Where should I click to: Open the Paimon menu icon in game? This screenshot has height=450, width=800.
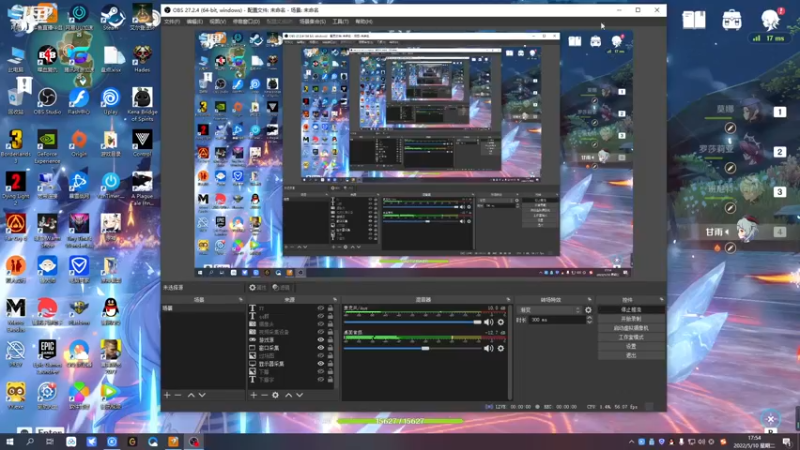pyautogui.click(x=770, y=19)
